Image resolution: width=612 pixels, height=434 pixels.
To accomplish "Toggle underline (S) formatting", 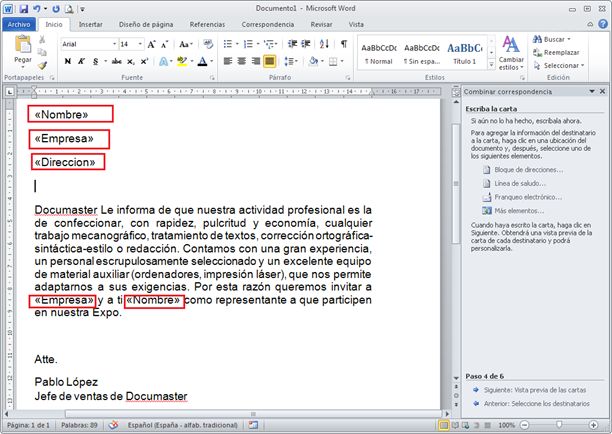I will tap(95, 61).
